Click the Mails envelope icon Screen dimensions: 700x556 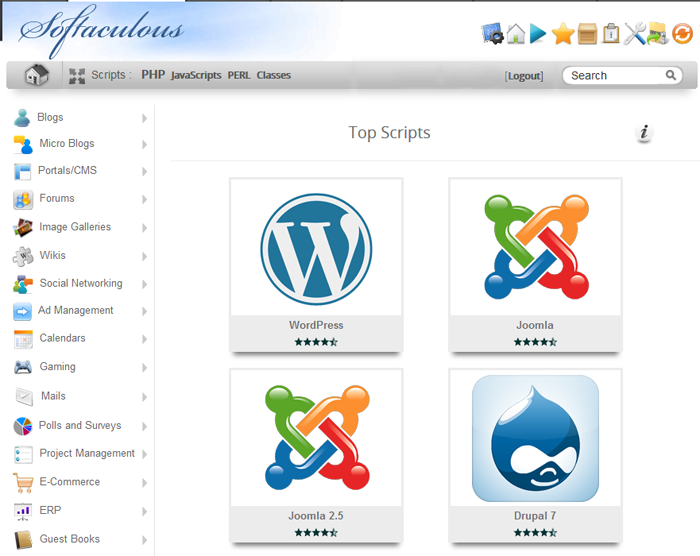click(x=24, y=397)
